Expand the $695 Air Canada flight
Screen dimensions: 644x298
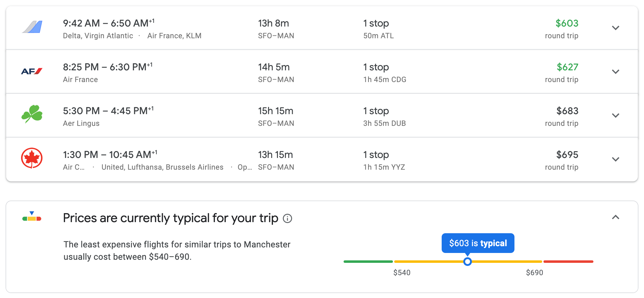point(616,159)
